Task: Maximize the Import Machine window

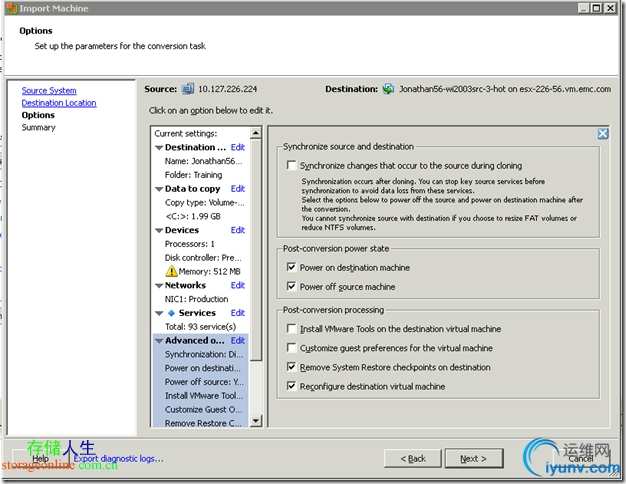Action: (596, 8)
